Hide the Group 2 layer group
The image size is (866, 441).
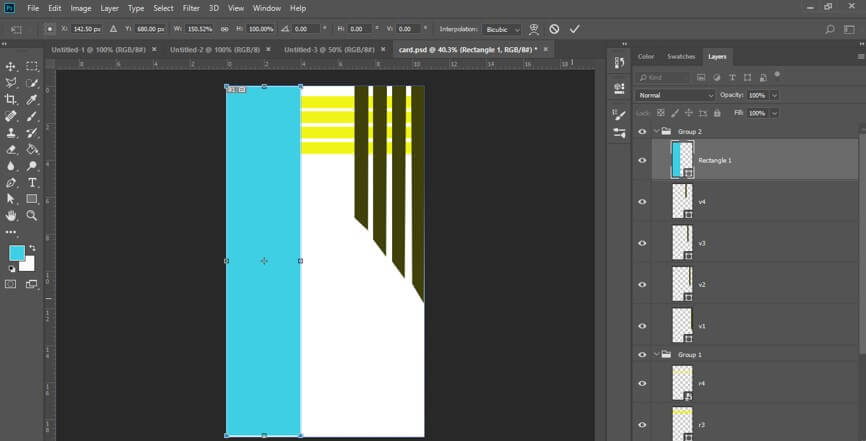tap(642, 131)
